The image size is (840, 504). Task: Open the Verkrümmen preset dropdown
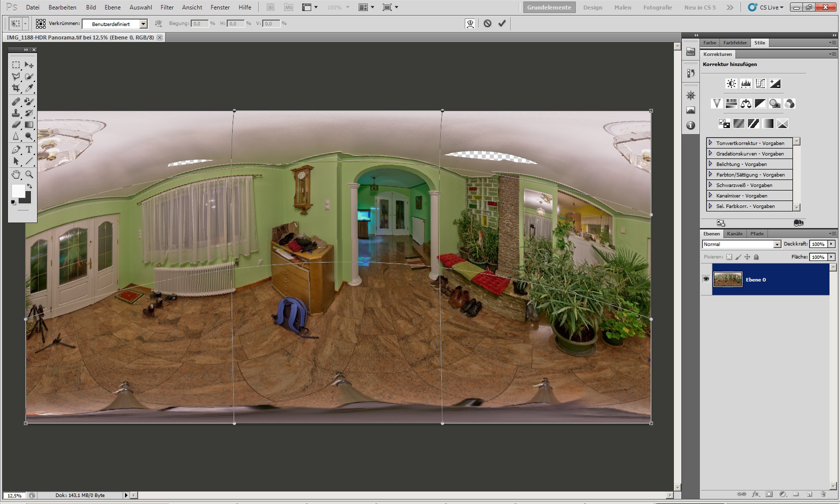(144, 24)
